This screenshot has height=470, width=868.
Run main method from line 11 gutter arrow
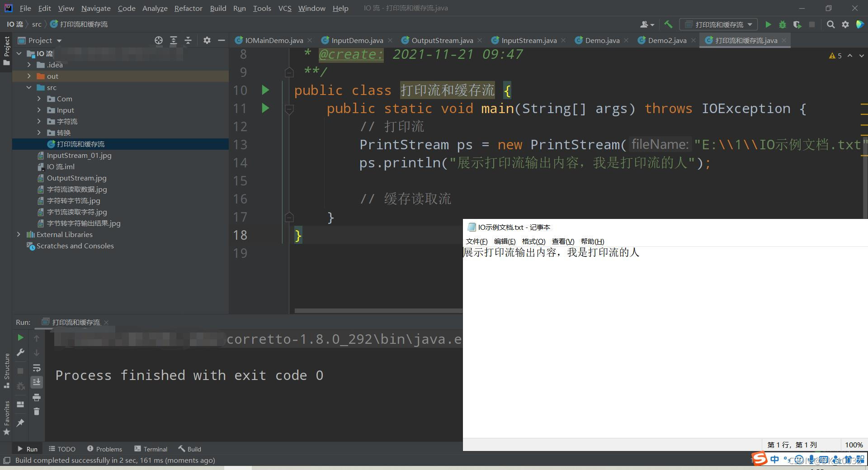265,108
